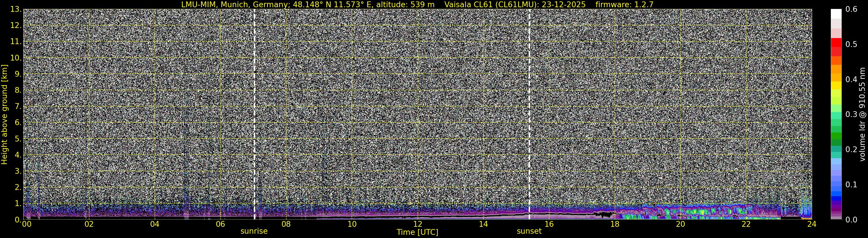Select the blue band in the colorbar
The height and width of the screenshot is (238, 868).
836,189
